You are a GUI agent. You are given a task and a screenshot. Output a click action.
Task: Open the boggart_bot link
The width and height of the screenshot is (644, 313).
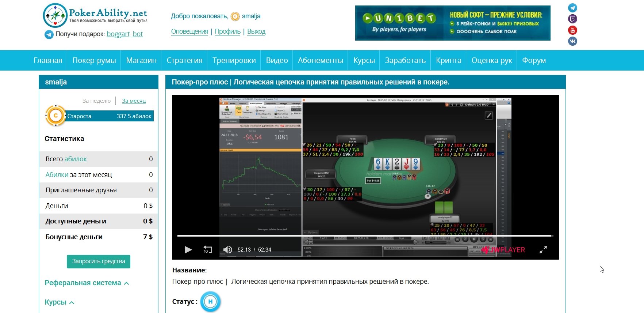click(x=124, y=34)
